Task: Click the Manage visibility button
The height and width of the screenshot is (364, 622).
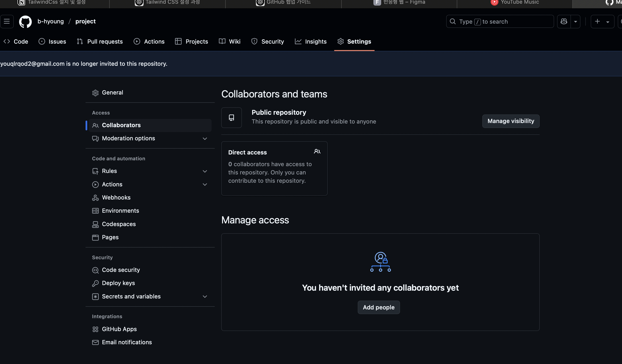Action: point(511,121)
